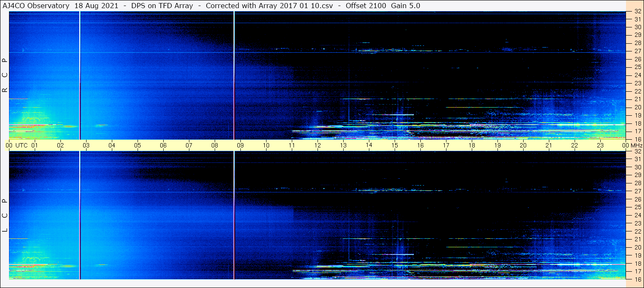
Task: Click the white vertical marker near 02:45 in RCP panel
Action: tap(80, 75)
